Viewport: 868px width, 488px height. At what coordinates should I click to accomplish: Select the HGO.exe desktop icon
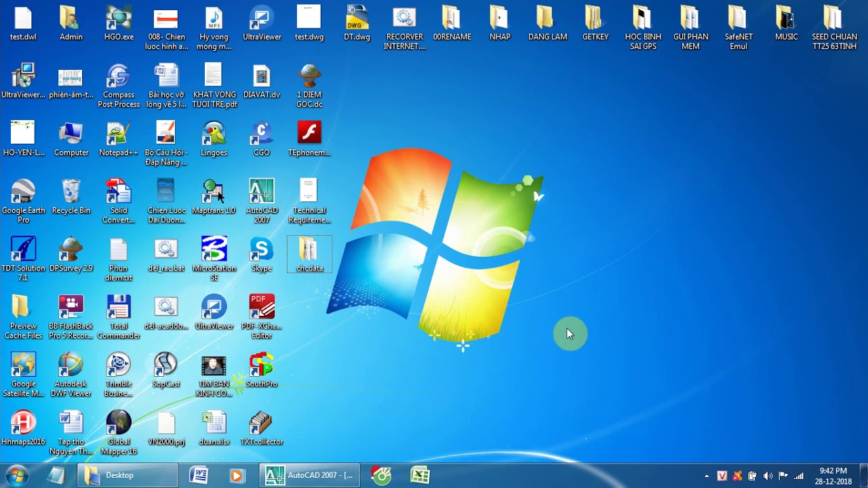click(x=119, y=22)
